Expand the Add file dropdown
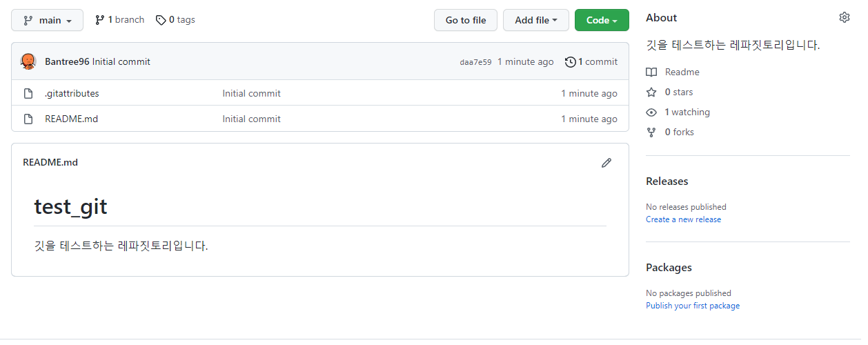This screenshot has width=868, height=345. click(536, 20)
